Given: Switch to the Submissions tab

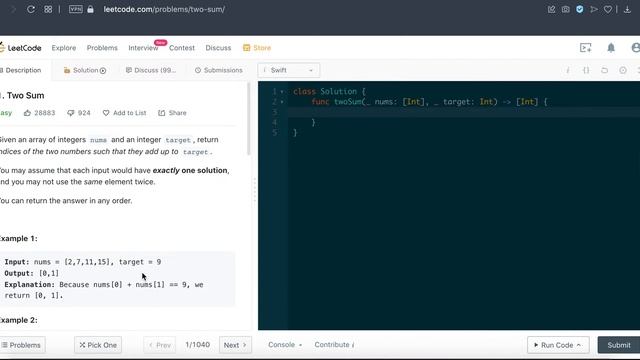Looking at the screenshot, I should [x=219, y=70].
